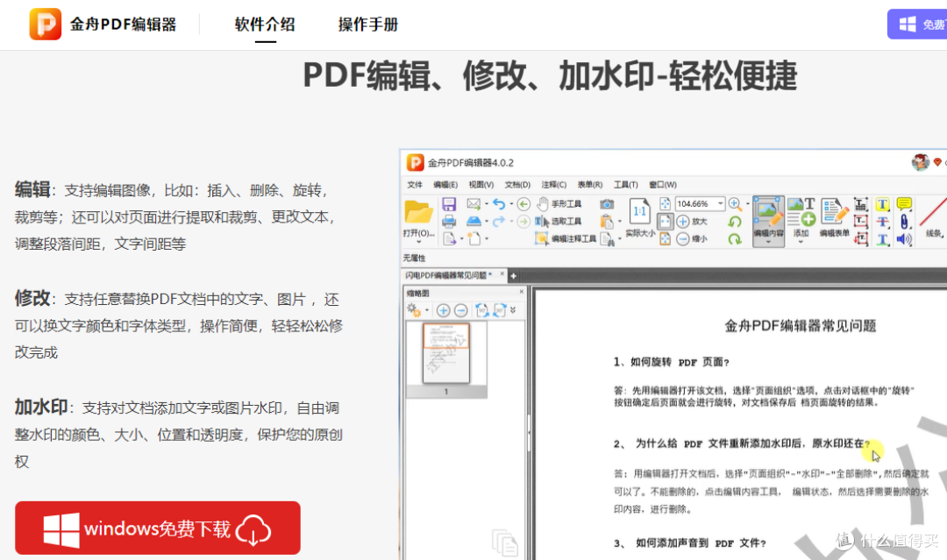
Task: Click the red 线条 line tool
Action: [x=934, y=217]
